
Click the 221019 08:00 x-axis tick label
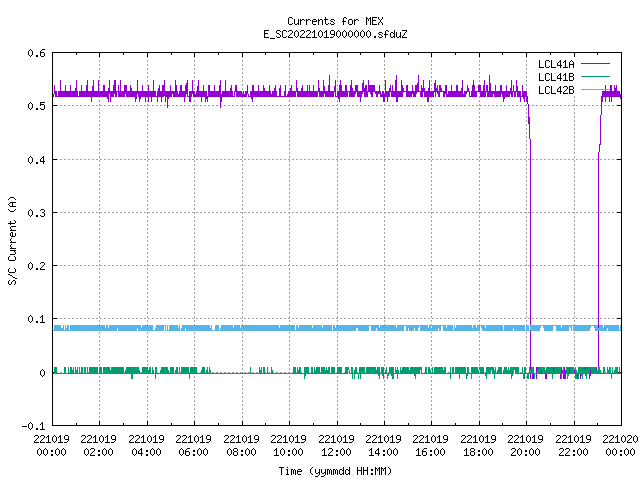click(241, 445)
